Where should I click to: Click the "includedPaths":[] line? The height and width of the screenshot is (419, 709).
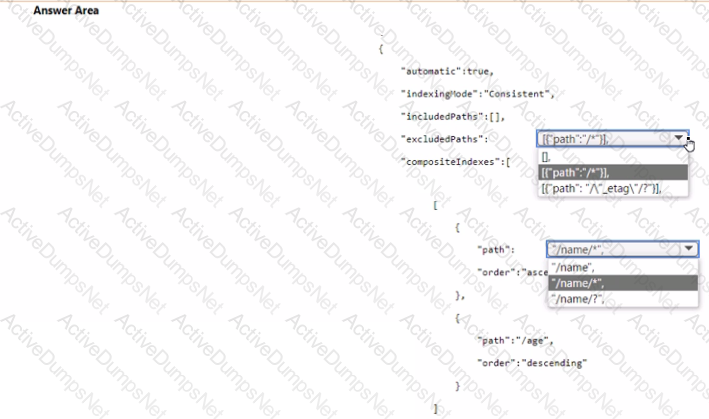[x=453, y=117]
